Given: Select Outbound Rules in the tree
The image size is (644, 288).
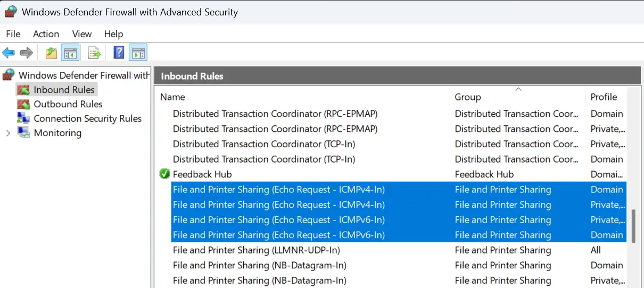Looking at the screenshot, I should click(68, 104).
